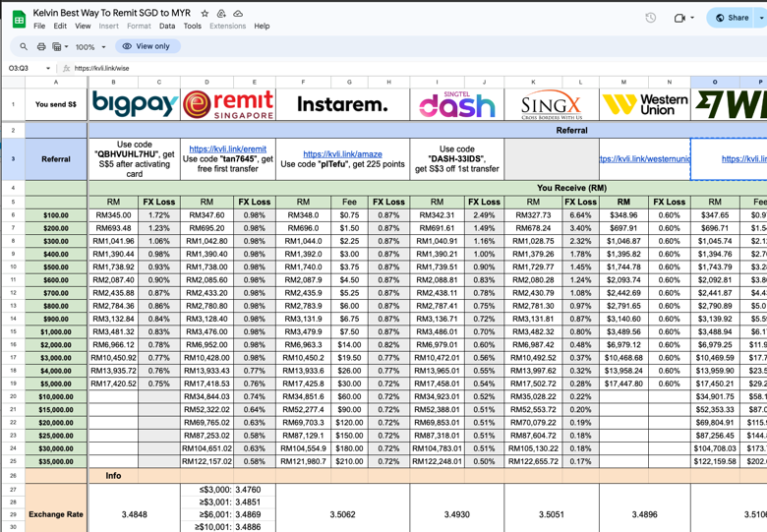
Task: Select cell with code QBHVUHL7HU
Action: (135, 159)
